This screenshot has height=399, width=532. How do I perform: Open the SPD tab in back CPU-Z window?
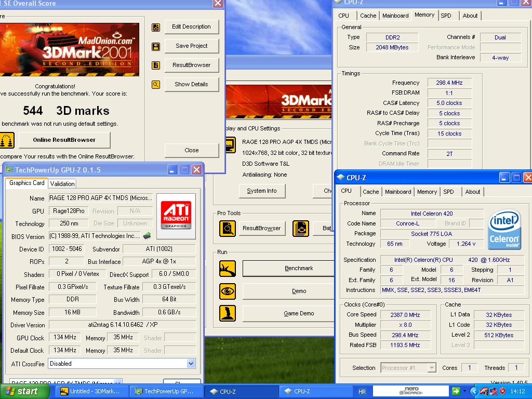coord(446,16)
